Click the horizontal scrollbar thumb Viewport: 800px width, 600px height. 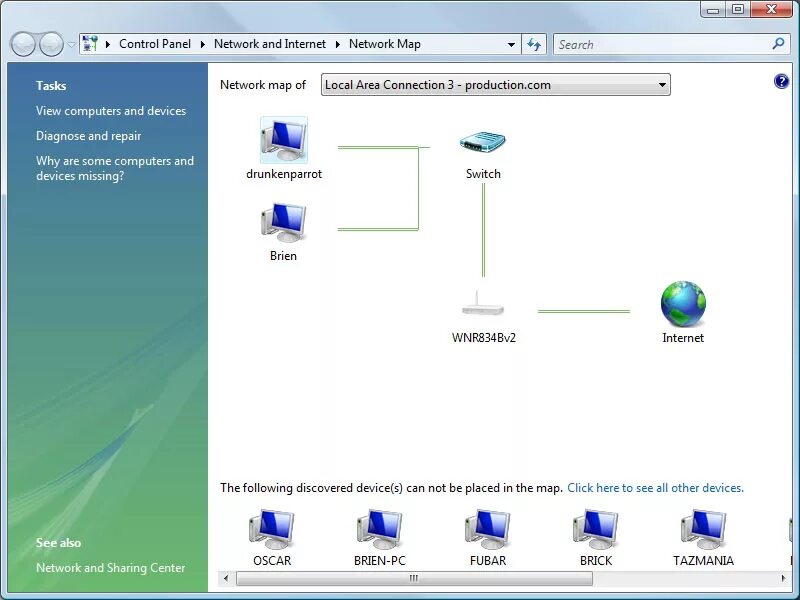coord(414,578)
